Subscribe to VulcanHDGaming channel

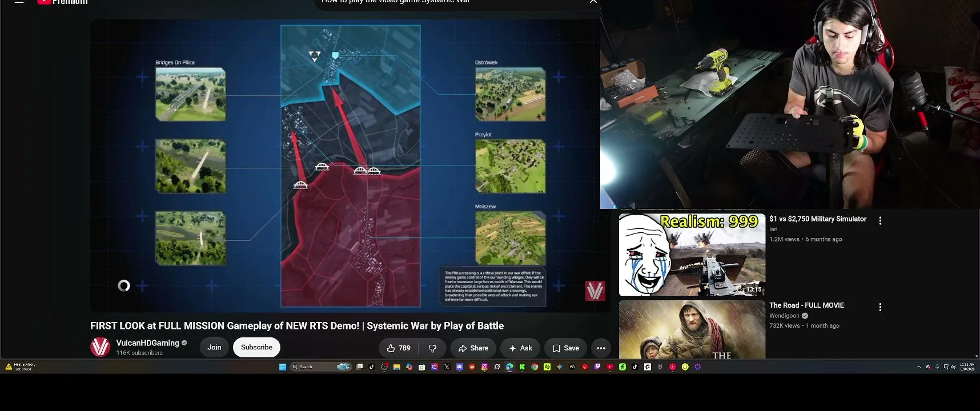pos(256,347)
